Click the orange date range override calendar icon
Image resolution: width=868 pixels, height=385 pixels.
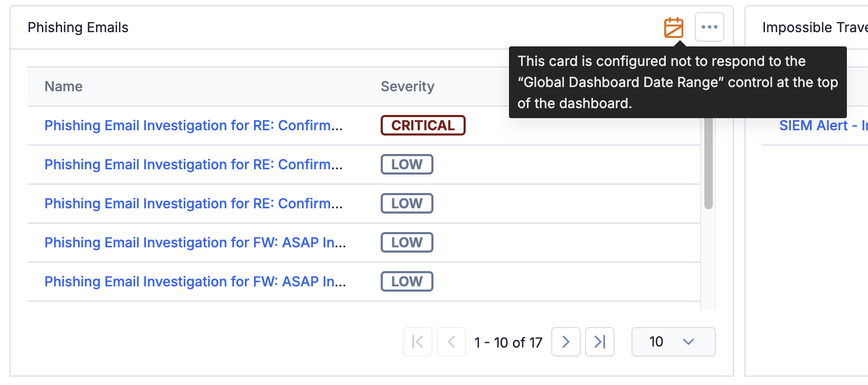674,27
